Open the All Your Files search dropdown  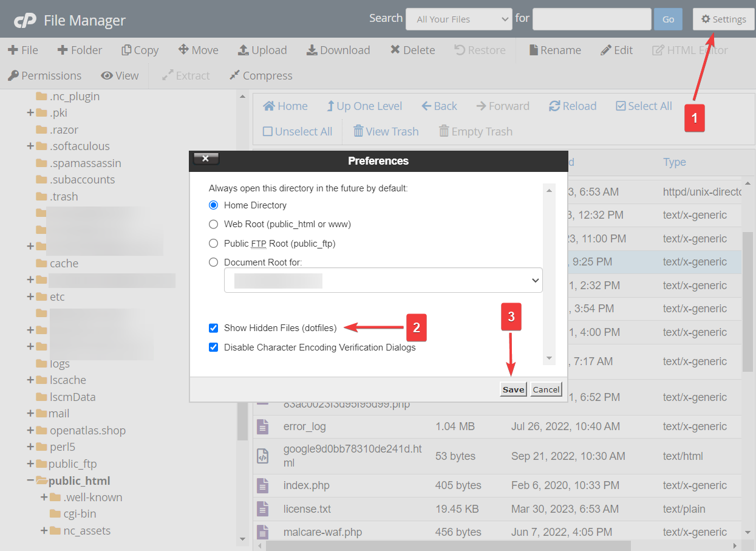pos(458,19)
